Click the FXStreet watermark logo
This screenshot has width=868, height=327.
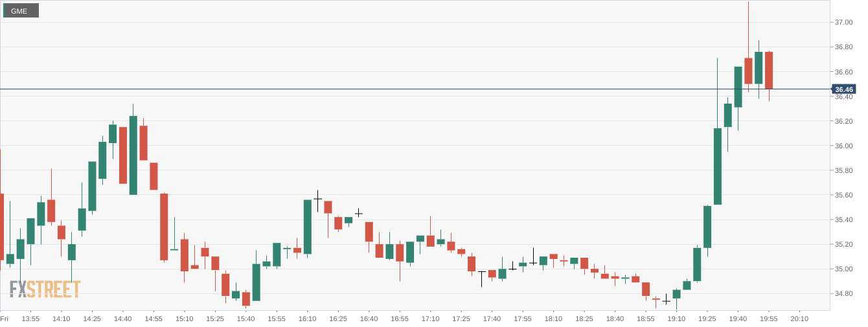[x=45, y=289]
